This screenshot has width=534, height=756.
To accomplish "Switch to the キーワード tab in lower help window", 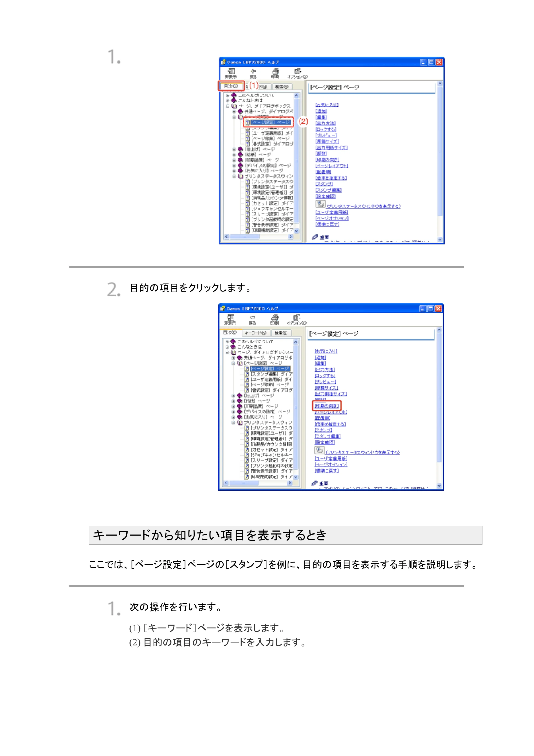I will (256, 333).
